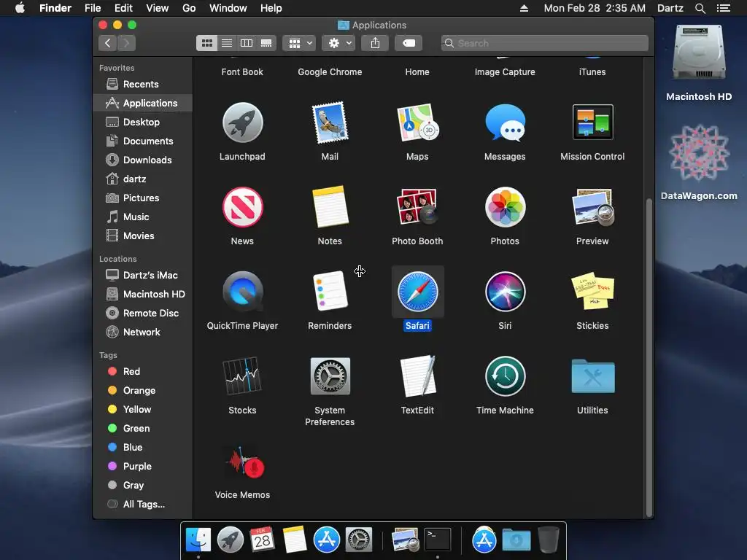Viewport: 747px width, 560px height.
Task: Open Terminal from the Dock
Action: tap(438, 540)
